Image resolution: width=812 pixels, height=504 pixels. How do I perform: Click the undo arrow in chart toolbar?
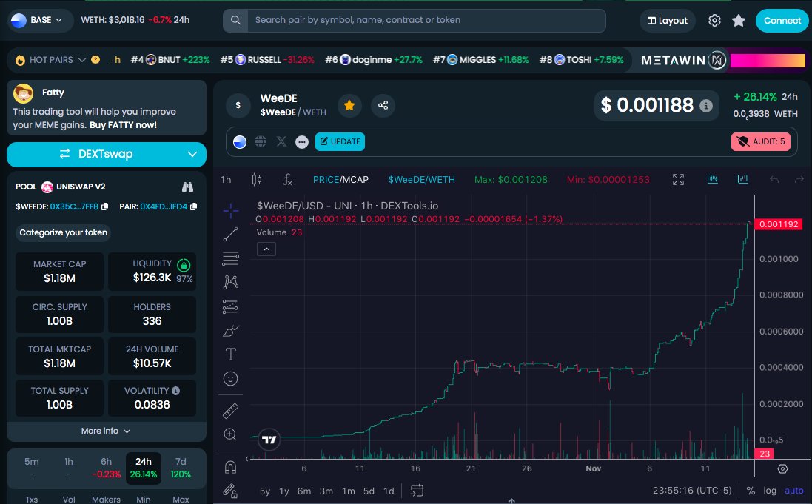tap(774, 179)
